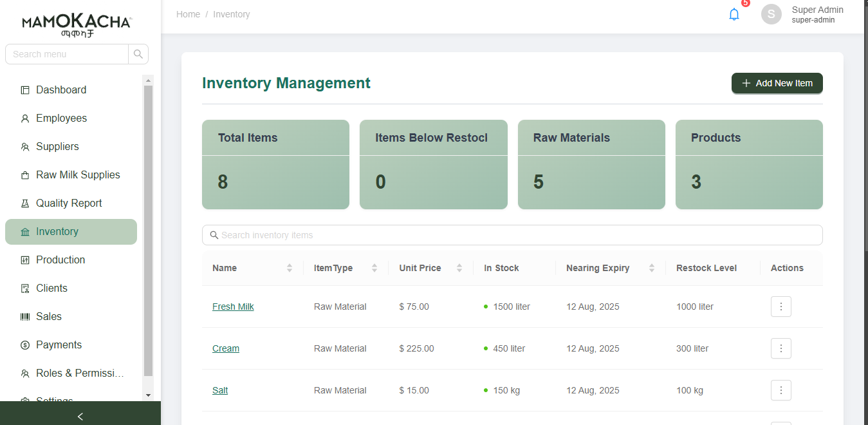Open actions menu for Fresh Milk row
Screen dimensions: 868x425
[x=780, y=307]
